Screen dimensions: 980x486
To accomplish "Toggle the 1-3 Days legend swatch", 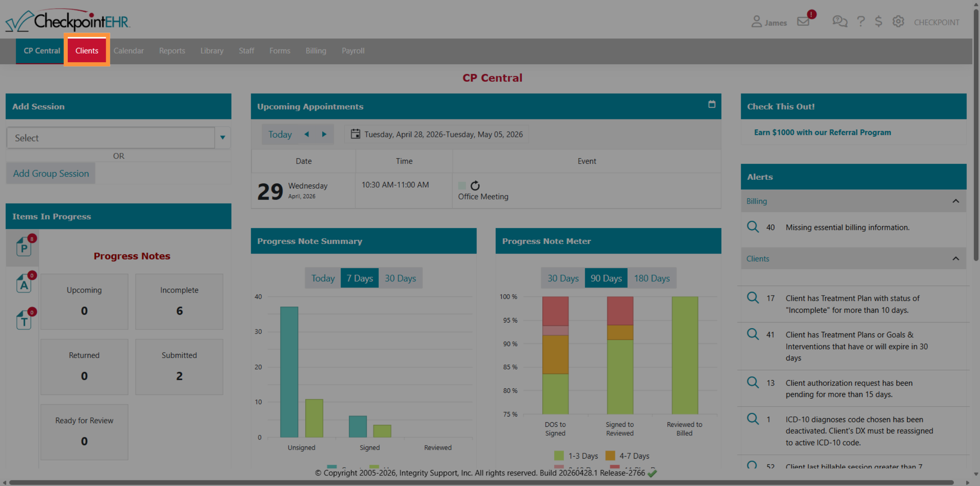I will coord(559,455).
